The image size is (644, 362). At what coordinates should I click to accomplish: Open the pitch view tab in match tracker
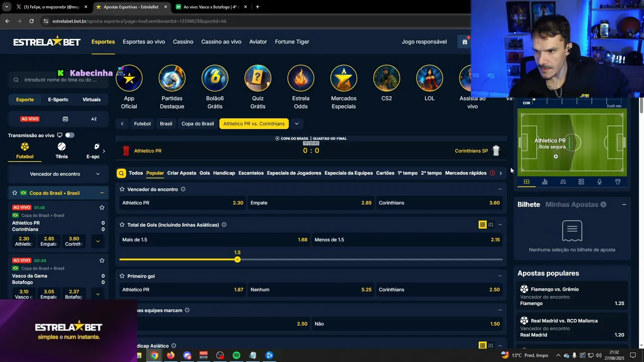click(526, 182)
